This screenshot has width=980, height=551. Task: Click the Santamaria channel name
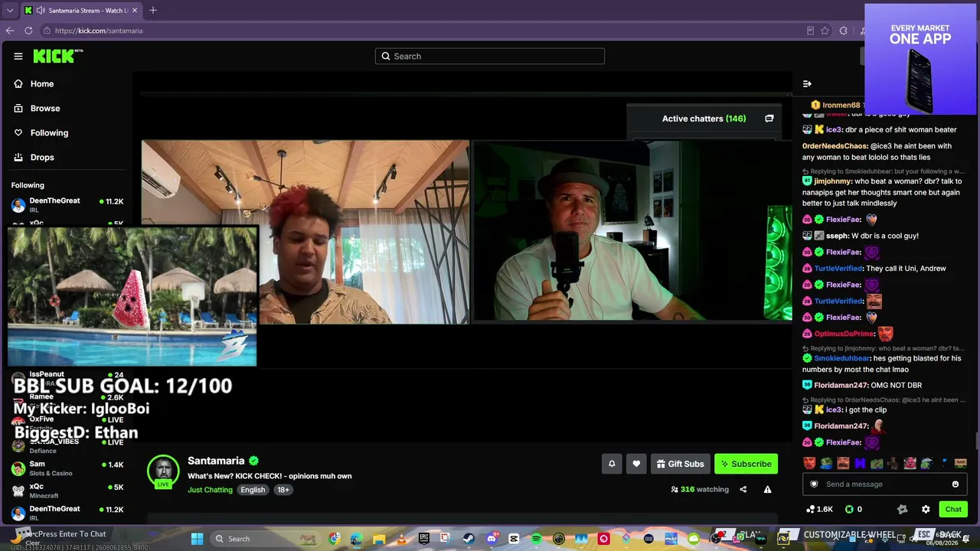(216, 461)
